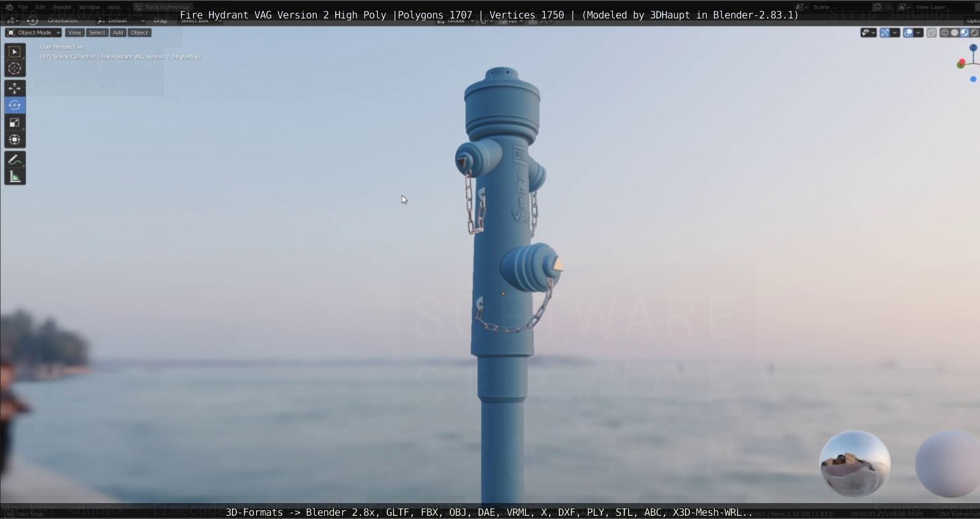Click the Back to Previous button
The height and width of the screenshot is (519, 980).
pos(162,7)
